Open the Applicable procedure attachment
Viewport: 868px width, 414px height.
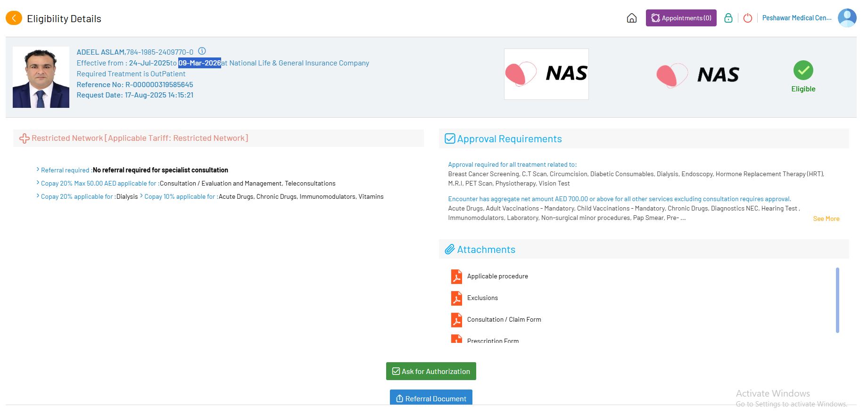pos(497,276)
